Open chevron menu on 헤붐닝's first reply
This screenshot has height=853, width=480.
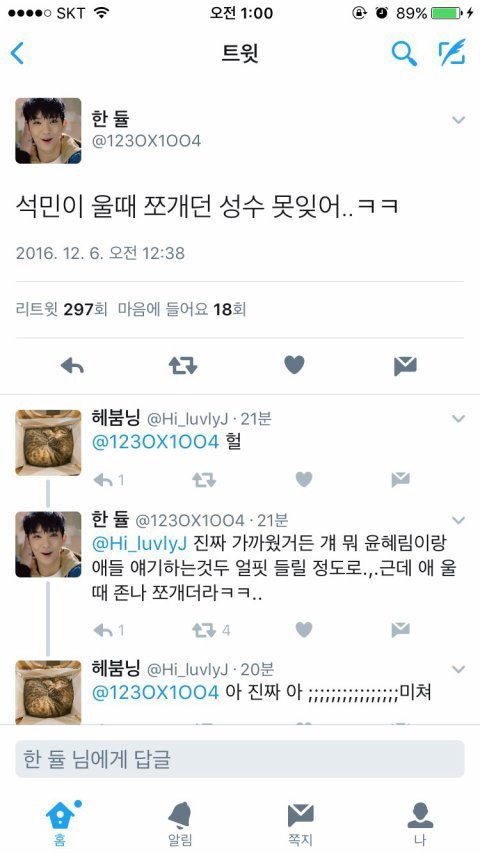tap(459, 418)
